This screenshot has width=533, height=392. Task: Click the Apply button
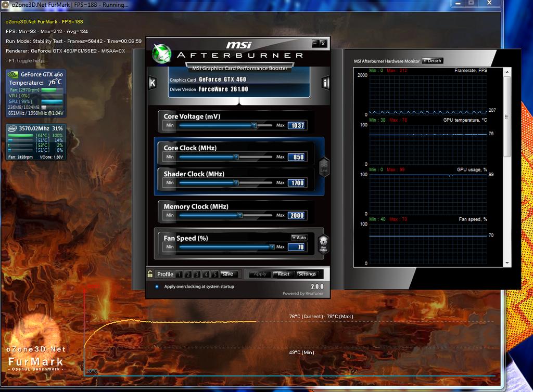(x=260, y=274)
